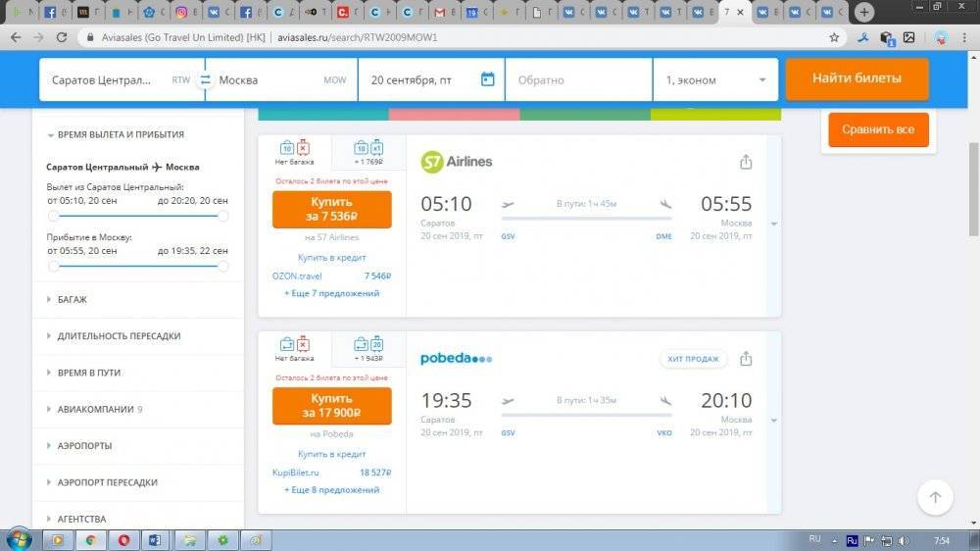This screenshot has height=551, width=980.
Task: Click Найти билеты search button
Action: pyautogui.click(x=857, y=78)
